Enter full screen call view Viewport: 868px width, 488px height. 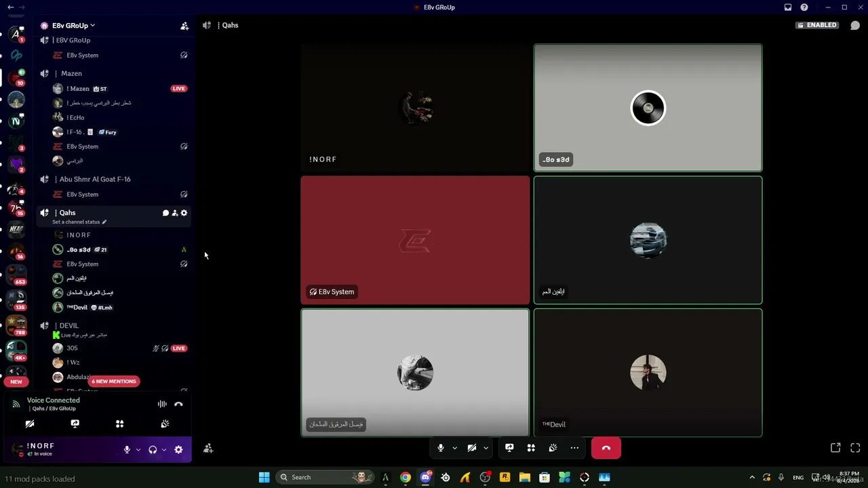[855, 448]
